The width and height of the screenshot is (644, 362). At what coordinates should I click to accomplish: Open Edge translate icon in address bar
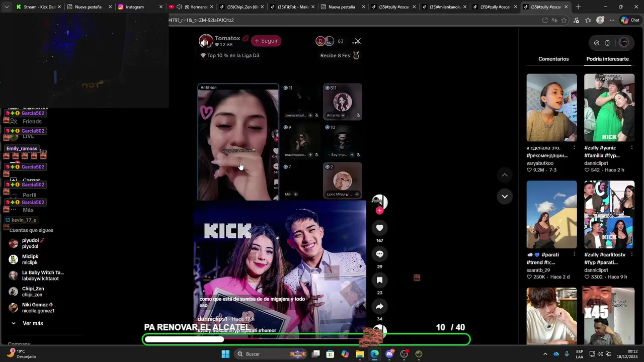(x=554, y=20)
